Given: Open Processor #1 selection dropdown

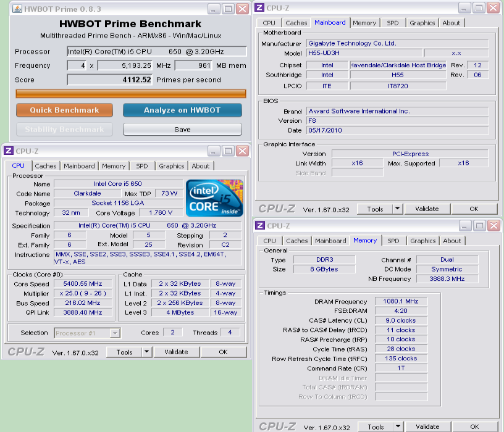Looking at the screenshot, I should [115, 333].
